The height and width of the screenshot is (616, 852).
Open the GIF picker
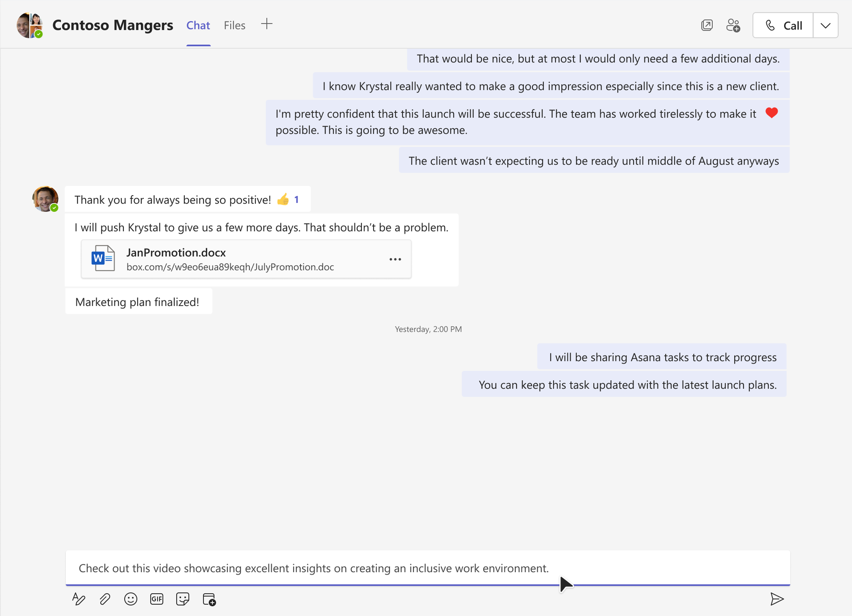point(157,599)
